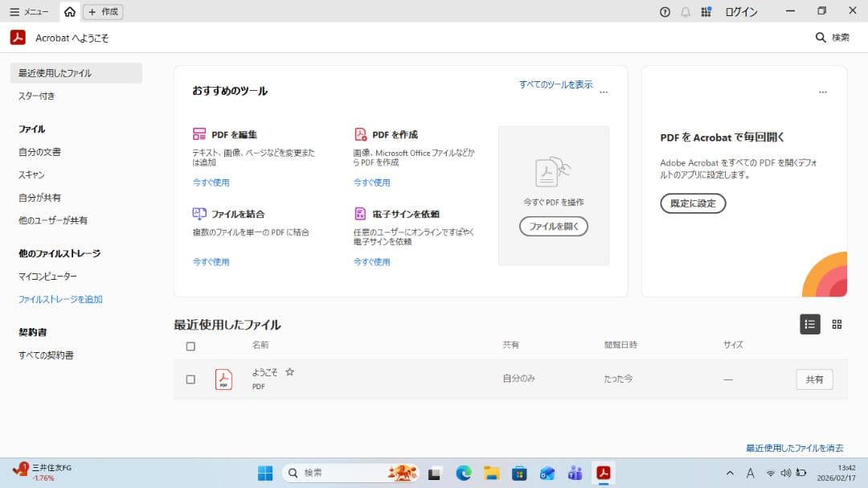Open the notifications bell icon
The width and height of the screenshot is (868, 488).
686,12
